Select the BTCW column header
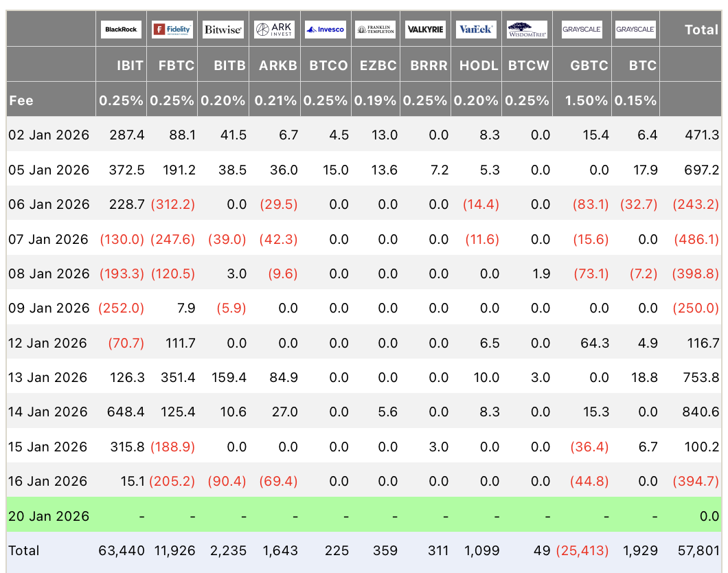Image resolution: width=728 pixels, height=573 pixels. (528, 65)
